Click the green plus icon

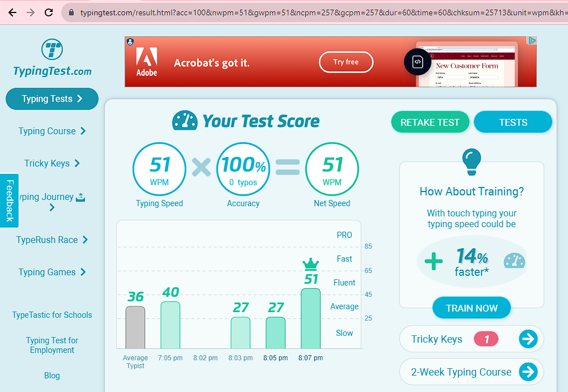(x=434, y=261)
